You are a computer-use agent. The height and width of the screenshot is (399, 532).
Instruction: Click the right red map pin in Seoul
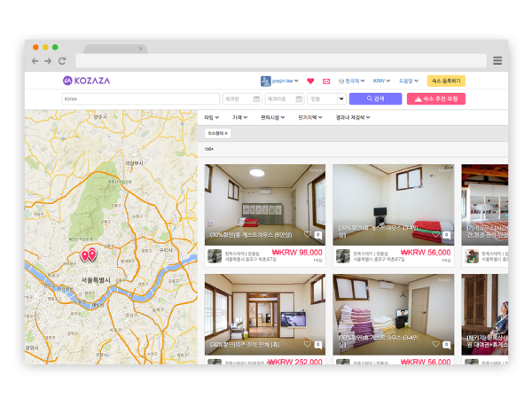pos(92,254)
